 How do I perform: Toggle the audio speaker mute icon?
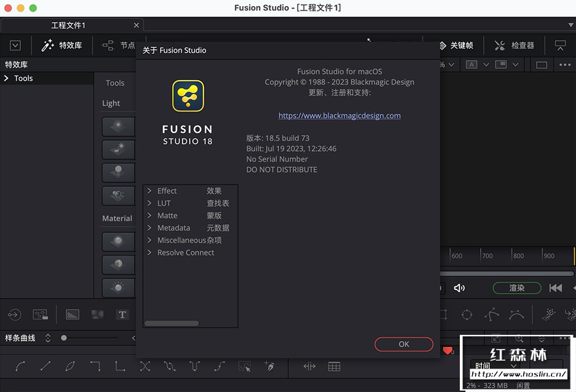click(x=459, y=288)
